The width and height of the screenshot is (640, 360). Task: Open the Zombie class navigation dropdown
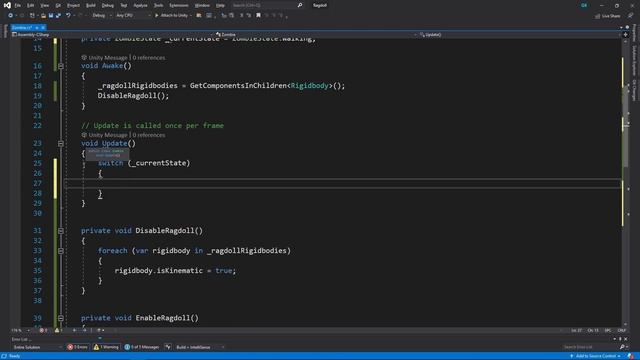(x=315, y=35)
